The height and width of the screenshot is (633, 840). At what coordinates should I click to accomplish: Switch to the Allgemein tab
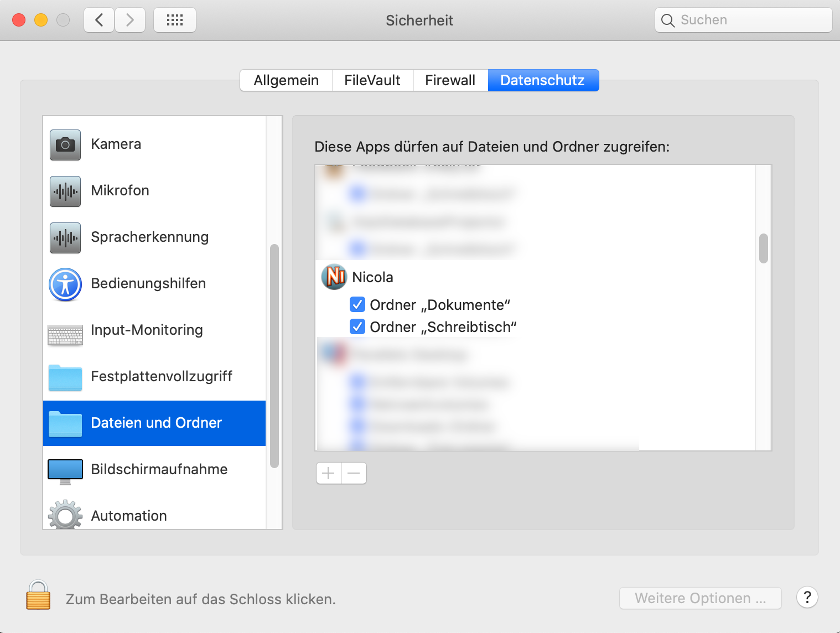coord(286,80)
